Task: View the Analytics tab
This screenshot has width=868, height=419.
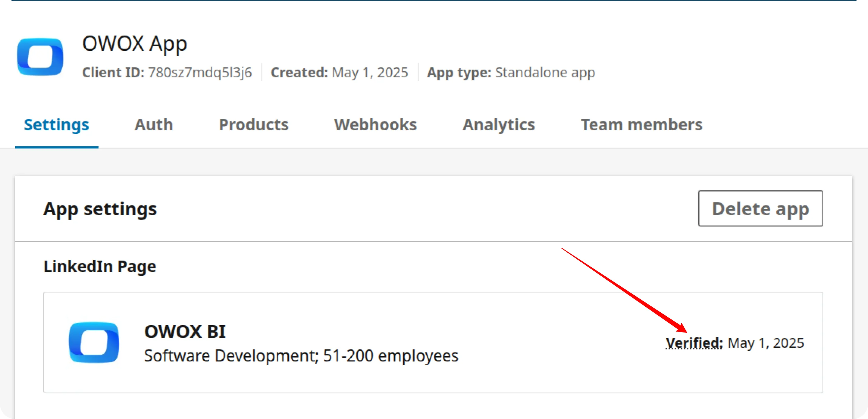Action: click(x=499, y=125)
